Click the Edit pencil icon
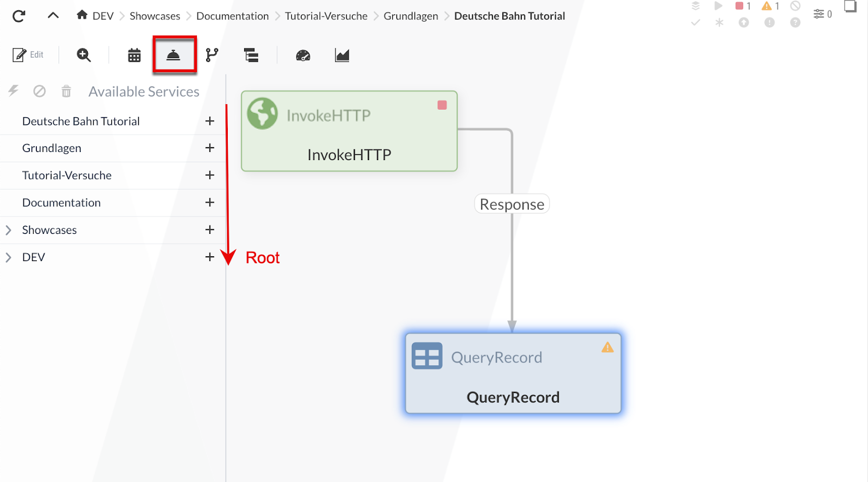The image size is (868, 482). tap(20, 55)
